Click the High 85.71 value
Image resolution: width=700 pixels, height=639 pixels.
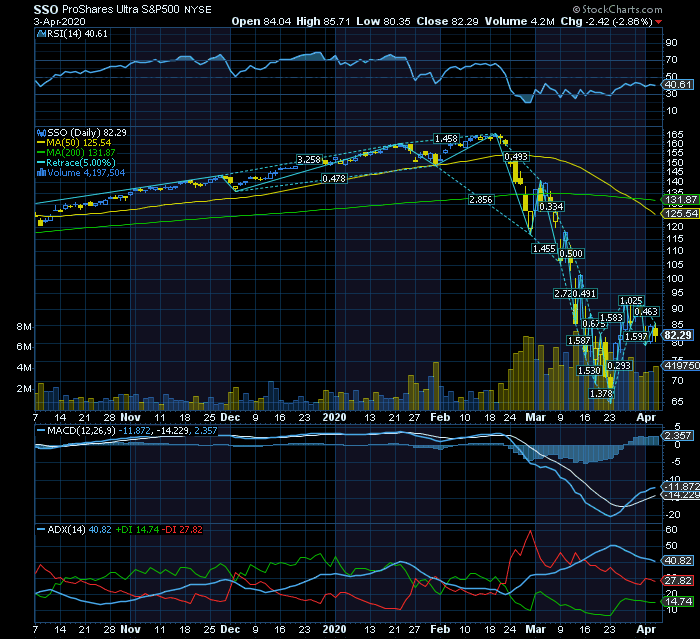(323, 21)
